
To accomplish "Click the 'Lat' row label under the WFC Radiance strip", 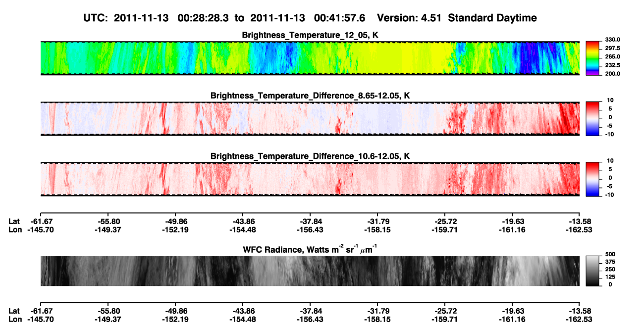I will (x=14, y=311).
